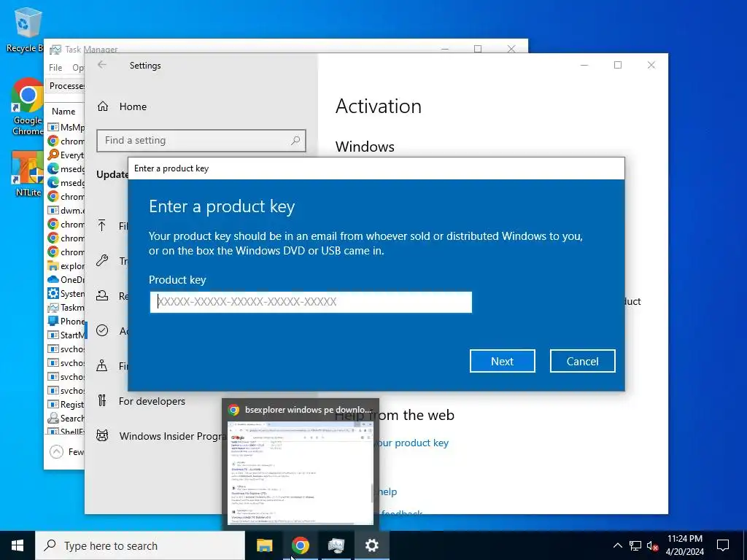Select the explorer process in Task Manager
The height and width of the screenshot is (560, 747).
tap(66, 265)
